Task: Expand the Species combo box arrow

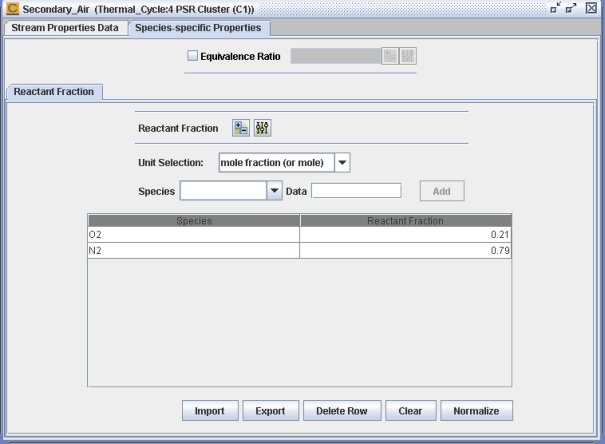Action: tap(274, 191)
